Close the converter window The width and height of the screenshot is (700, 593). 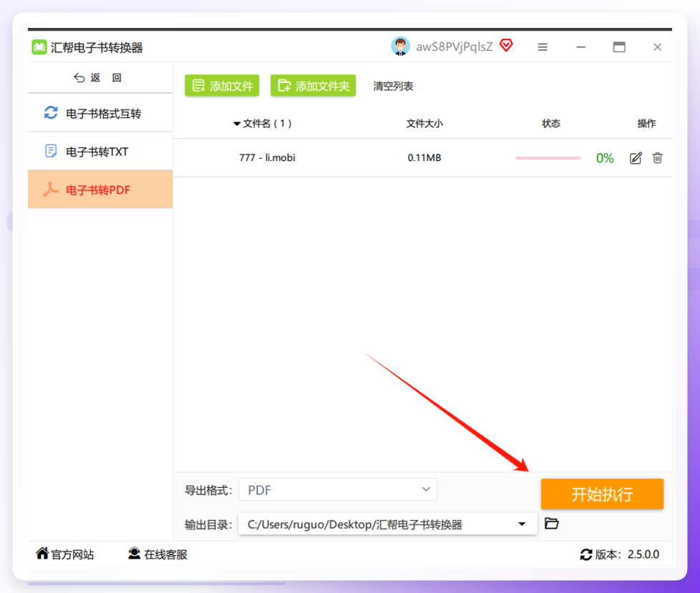(657, 46)
